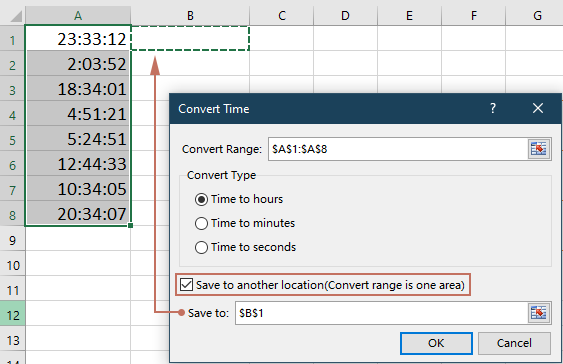Select row 11 header

pyautogui.click(x=13, y=288)
